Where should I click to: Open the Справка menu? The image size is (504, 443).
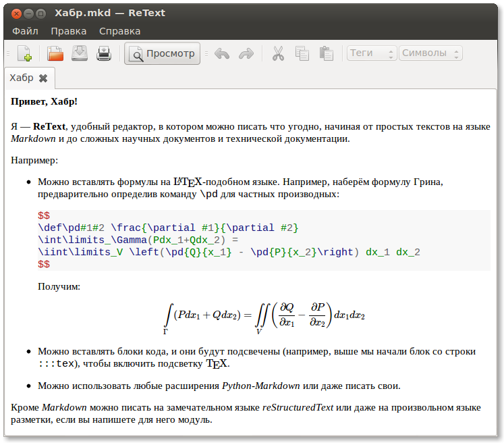click(x=119, y=31)
